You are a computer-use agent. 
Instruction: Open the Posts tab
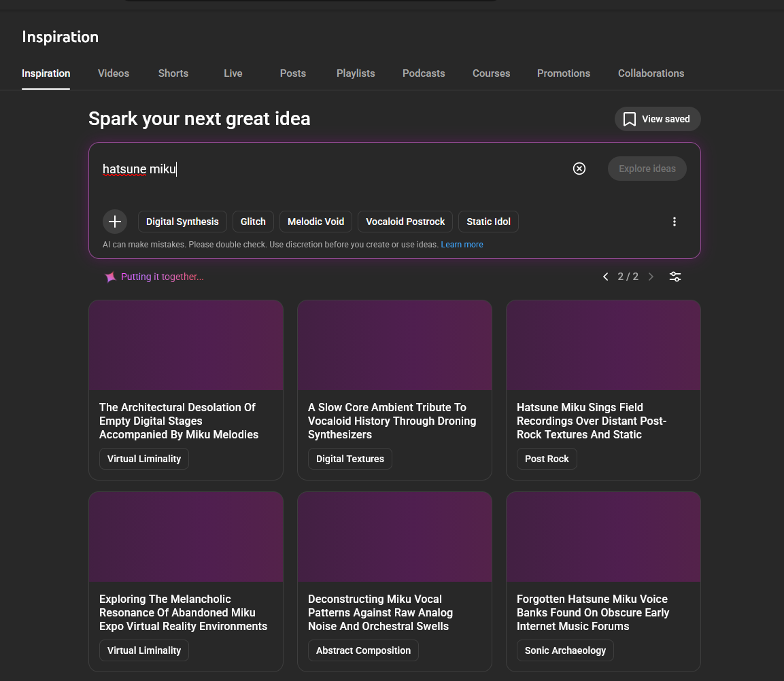[293, 73]
